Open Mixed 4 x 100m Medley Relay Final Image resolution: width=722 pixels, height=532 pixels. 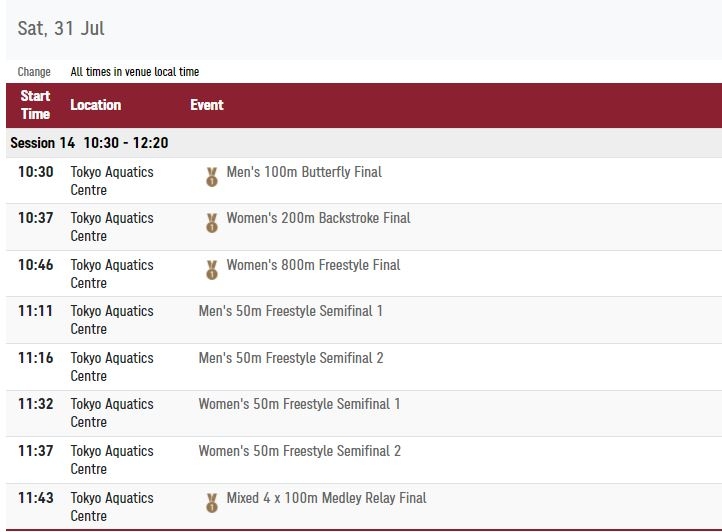click(x=326, y=498)
